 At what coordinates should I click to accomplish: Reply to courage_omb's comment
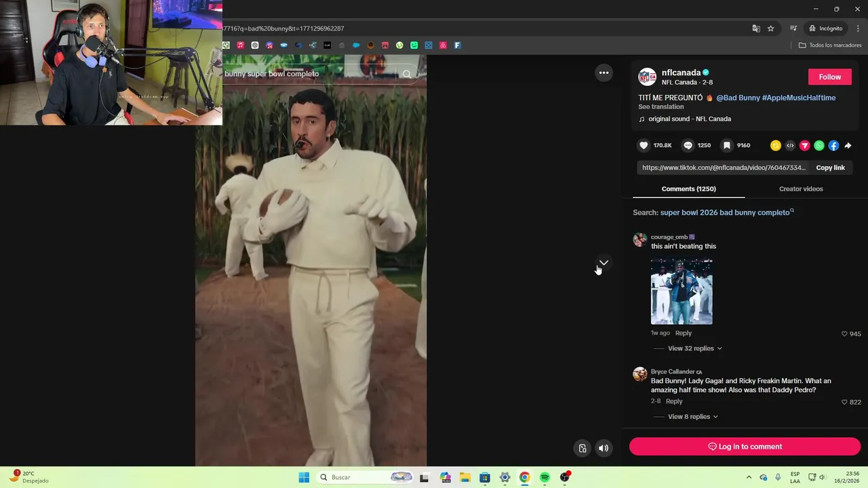point(683,333)
